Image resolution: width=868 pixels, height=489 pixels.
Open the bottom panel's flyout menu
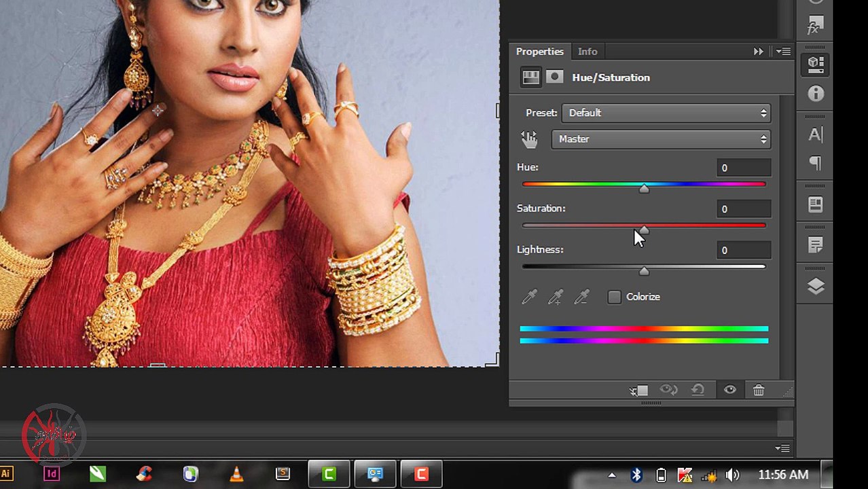tap(782, 448)
